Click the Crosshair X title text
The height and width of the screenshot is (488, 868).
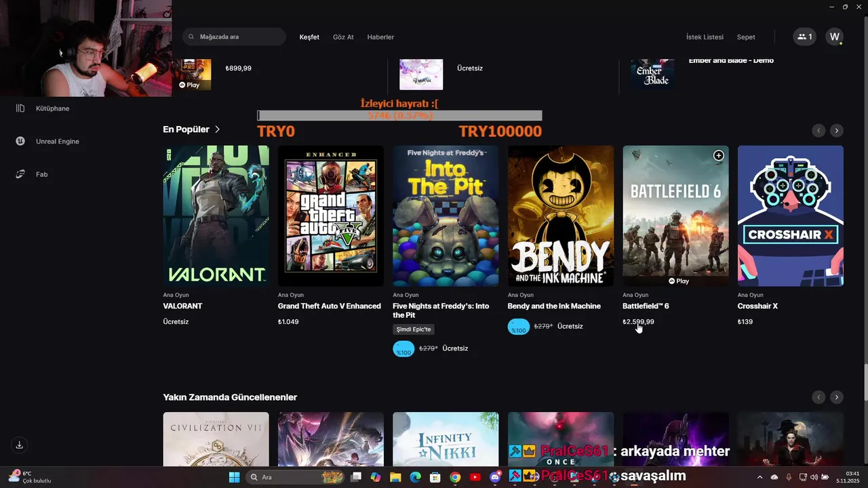[757, 306]
